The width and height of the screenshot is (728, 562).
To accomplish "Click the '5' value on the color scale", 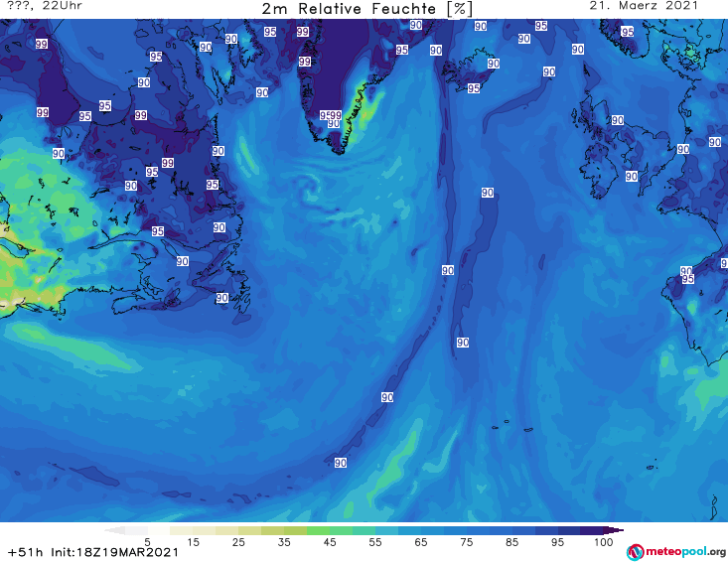I will 148,542.
